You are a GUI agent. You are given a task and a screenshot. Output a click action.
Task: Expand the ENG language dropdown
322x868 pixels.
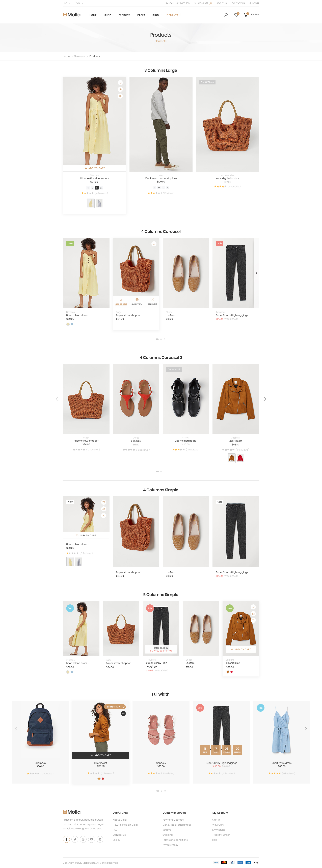click(x=79, y=3)
